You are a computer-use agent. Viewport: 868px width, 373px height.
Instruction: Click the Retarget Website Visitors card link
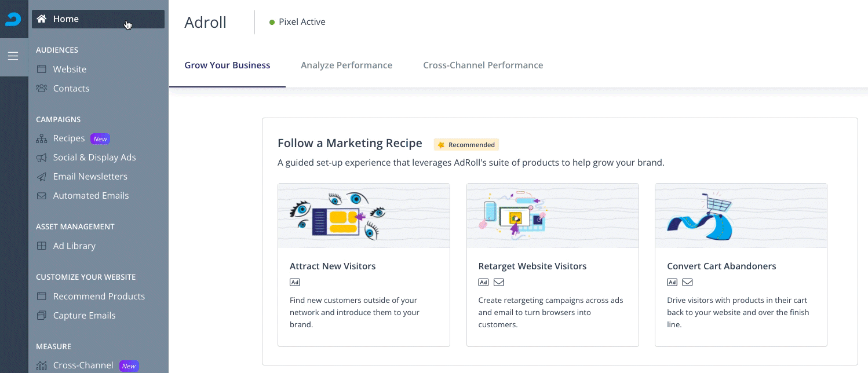tap(552, 265)
